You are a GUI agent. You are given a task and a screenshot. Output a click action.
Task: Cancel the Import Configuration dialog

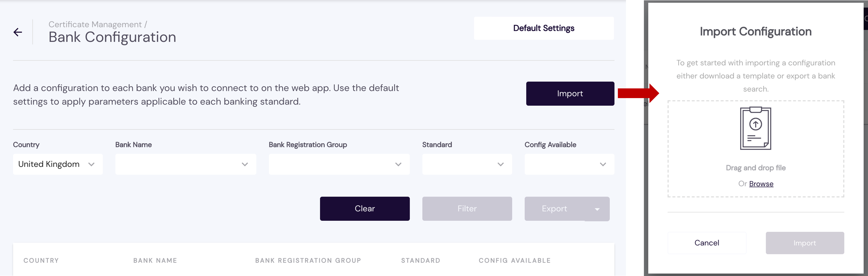coord(707,243)
